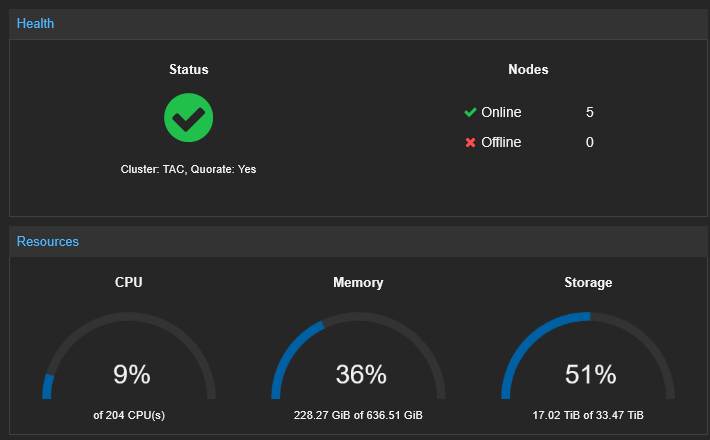This screenshot has height=440, width=710.
Task: Click the green Online nodes check icon
Action: (x=470, y=112)
